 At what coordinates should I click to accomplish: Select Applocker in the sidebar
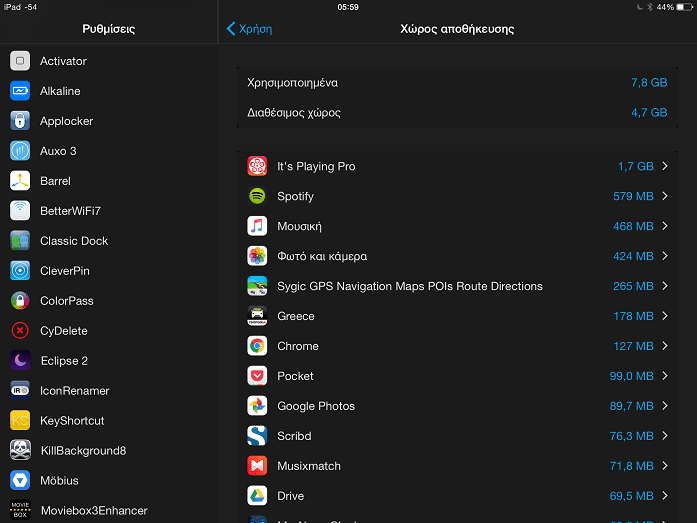click(x=109, y=121)
